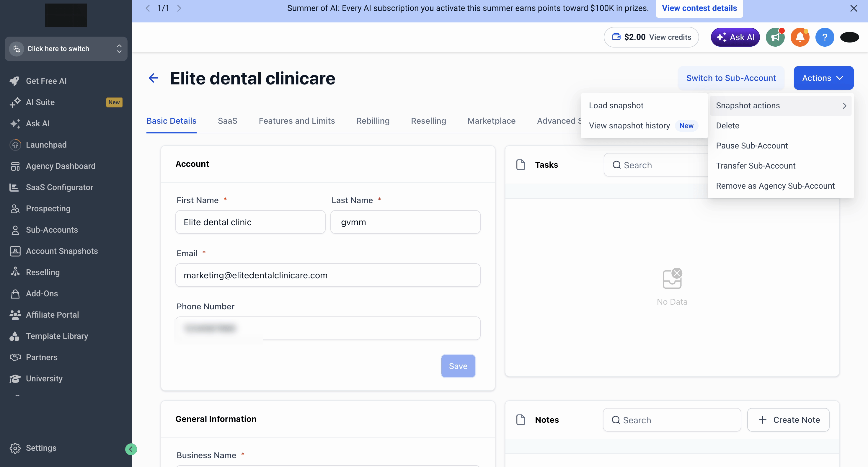
Task: Click the Agency Dashboard icon
Action: pos(15,166)
